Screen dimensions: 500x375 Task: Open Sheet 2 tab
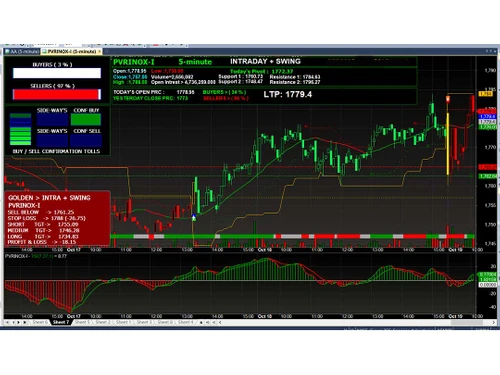click(103, 322)
